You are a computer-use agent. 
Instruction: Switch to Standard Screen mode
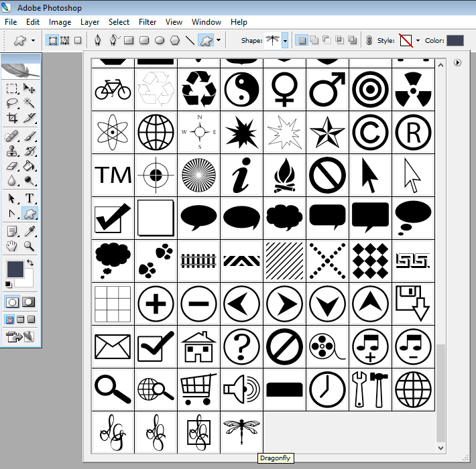9,320
